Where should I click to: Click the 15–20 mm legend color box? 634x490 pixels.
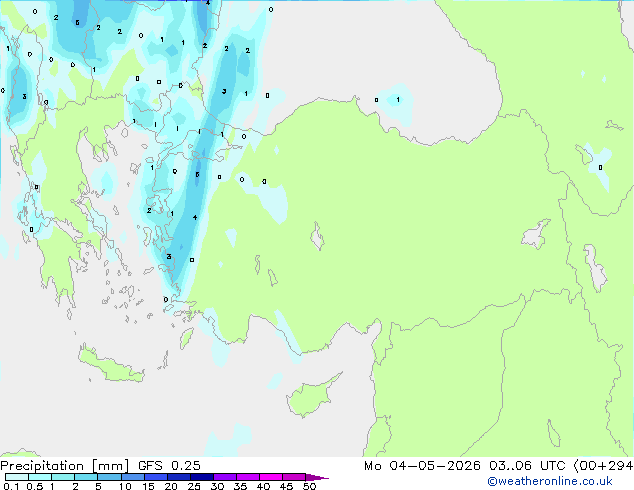point(155,477)
